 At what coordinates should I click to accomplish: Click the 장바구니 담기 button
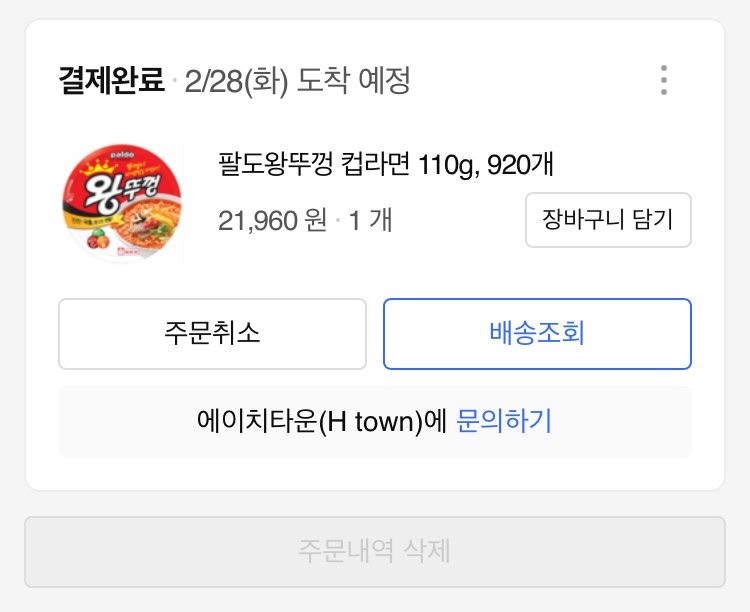[608, 220]
